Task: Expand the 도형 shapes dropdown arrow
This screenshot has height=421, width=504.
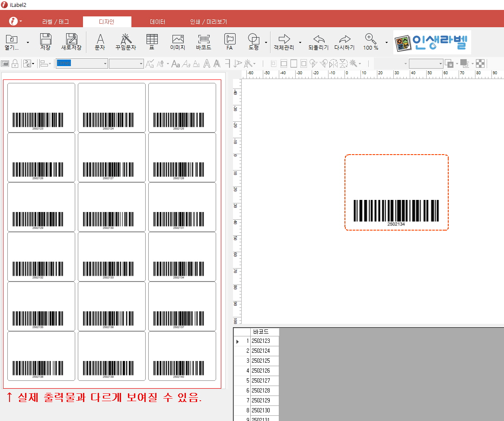Action: (266, 42)
